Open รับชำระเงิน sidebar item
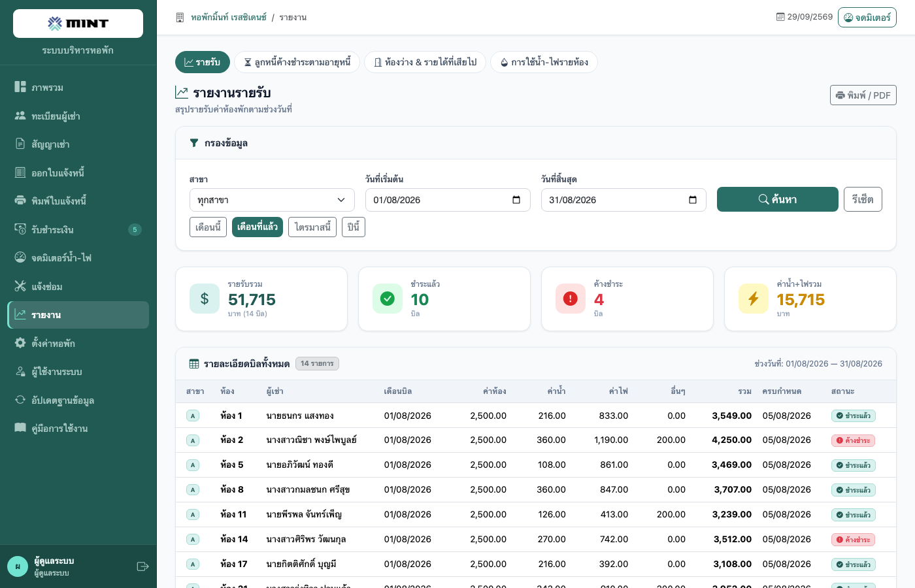The height and width of the screenshot is (588, 915). [x=78, y=229]
